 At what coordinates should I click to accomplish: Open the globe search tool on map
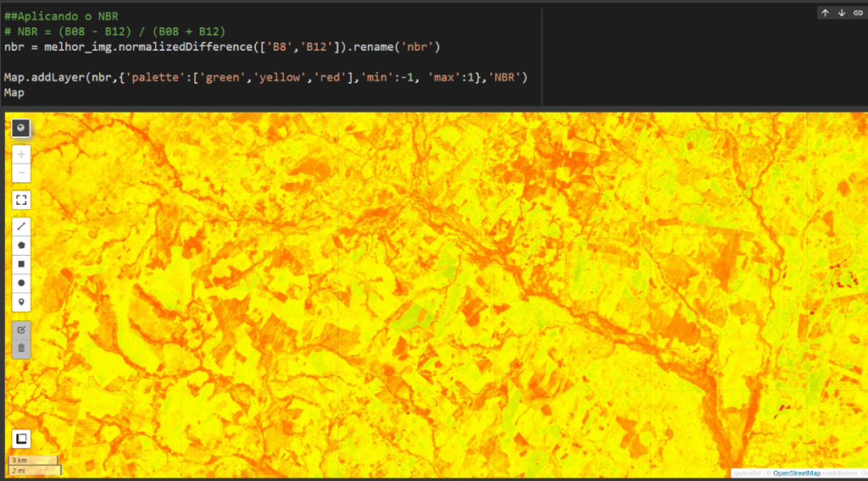pyautogui.click(x=21, y=128)
